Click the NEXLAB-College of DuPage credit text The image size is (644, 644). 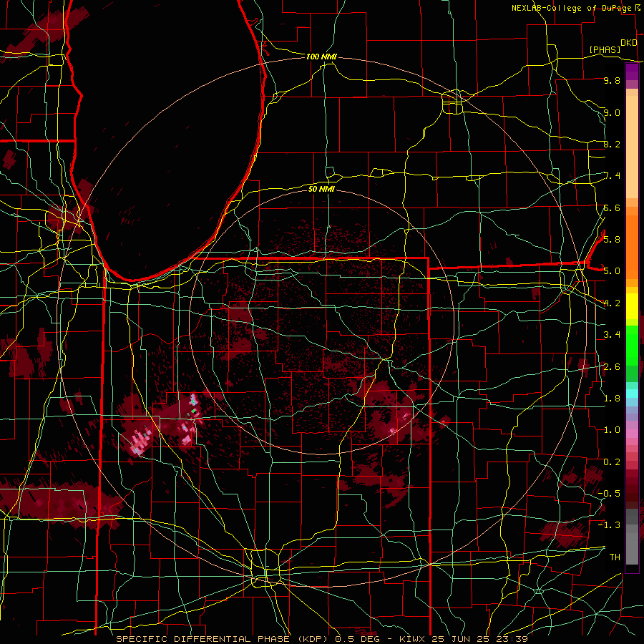(x=571, y=8)
